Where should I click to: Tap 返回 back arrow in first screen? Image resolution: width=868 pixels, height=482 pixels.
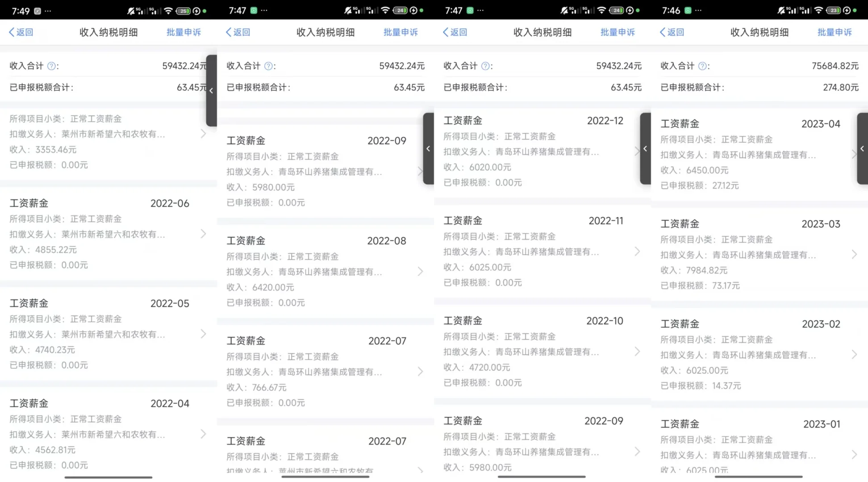(x=21, y=32)
